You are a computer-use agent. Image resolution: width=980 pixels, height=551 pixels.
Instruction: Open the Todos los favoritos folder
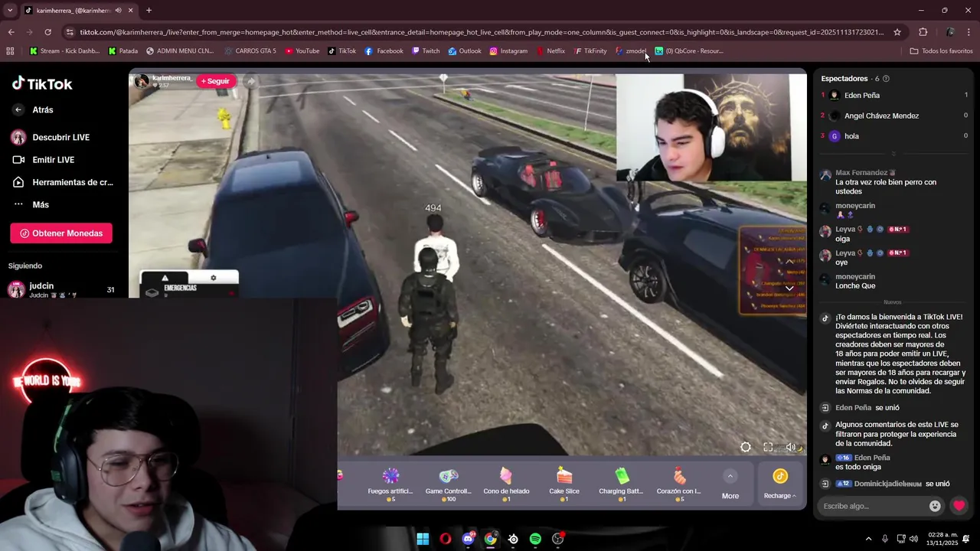point(941,51)
